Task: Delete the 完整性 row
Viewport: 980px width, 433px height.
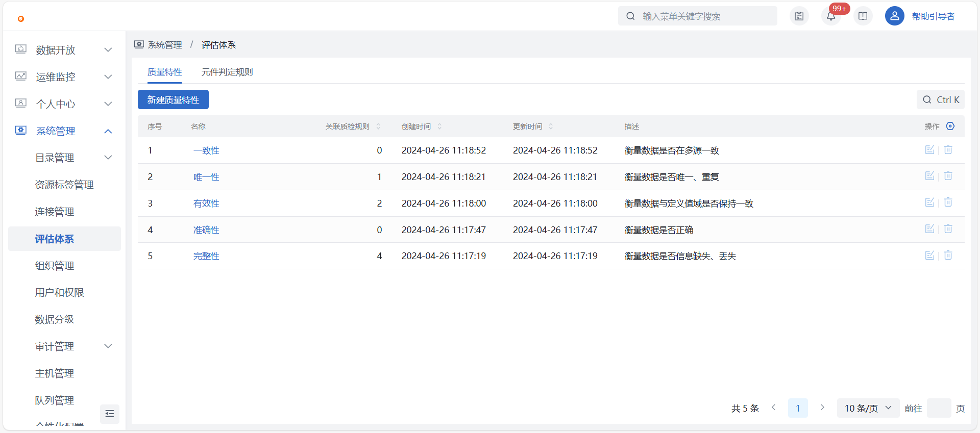Action: coord(948,256)
